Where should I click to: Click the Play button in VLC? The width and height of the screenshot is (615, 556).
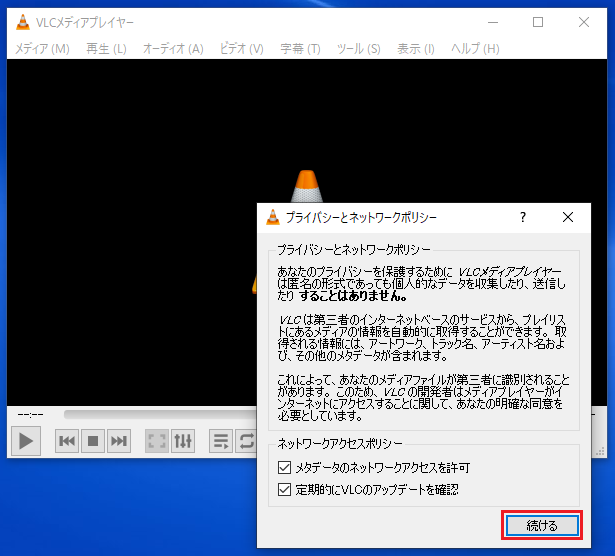pyautogui.click(x=26, y=441)
